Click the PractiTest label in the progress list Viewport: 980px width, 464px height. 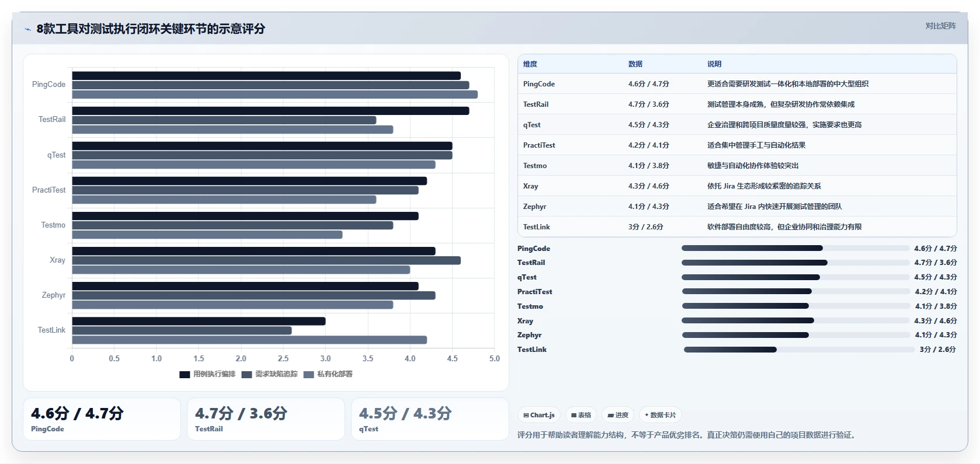[x=534, y=292]
